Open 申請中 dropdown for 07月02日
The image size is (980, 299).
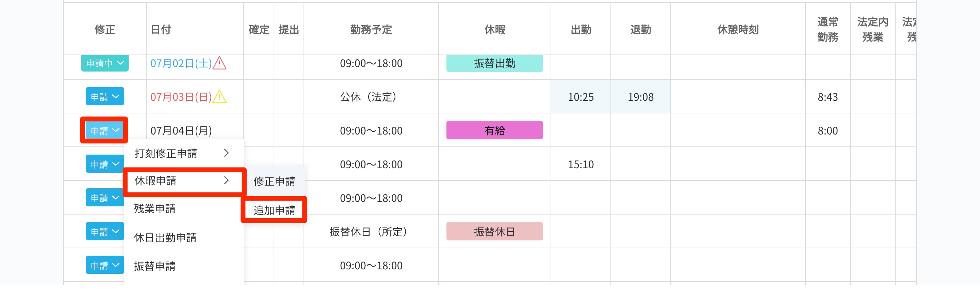click(104, 63)
